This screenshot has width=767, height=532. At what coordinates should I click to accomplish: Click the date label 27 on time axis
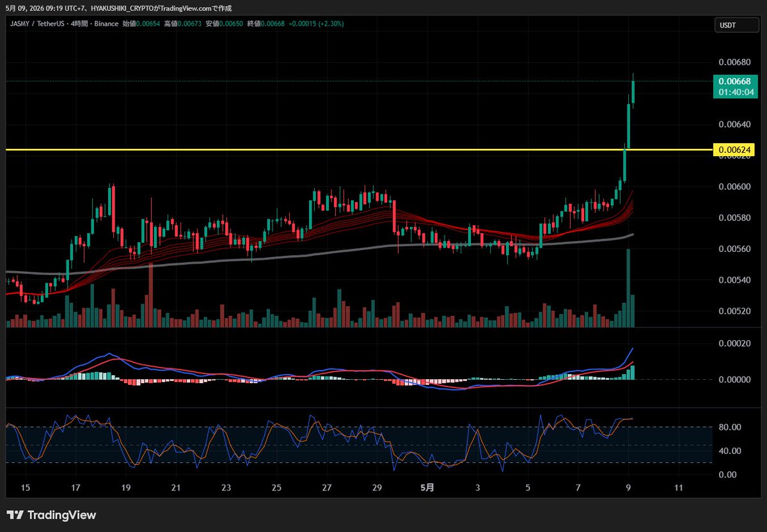327,487
